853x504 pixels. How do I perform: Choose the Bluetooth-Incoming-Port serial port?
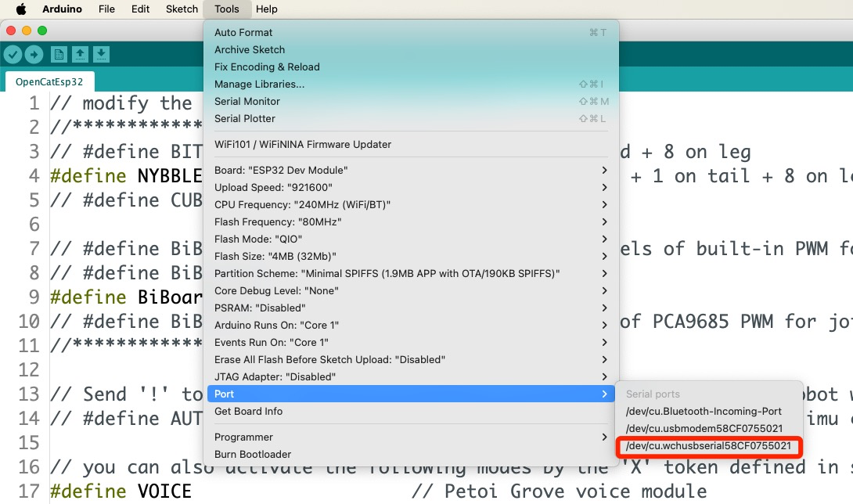click(703, 411)
